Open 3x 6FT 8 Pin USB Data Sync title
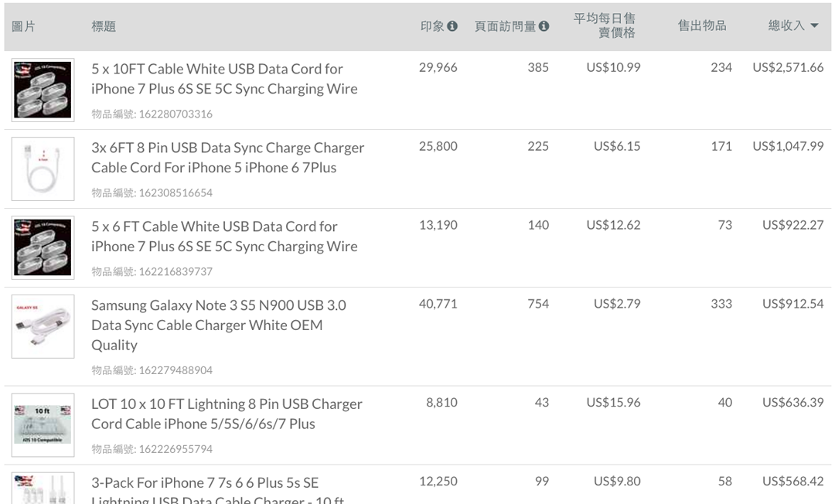835x504 pixels. coord(227,158)
